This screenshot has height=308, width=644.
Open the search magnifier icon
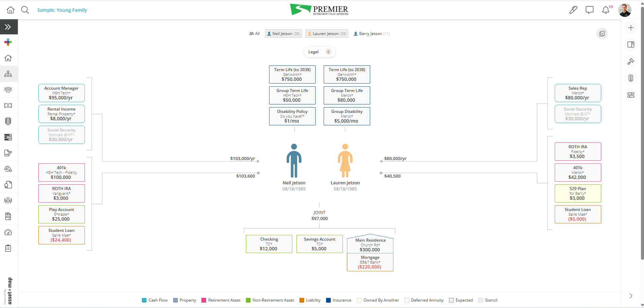(25, 10)
